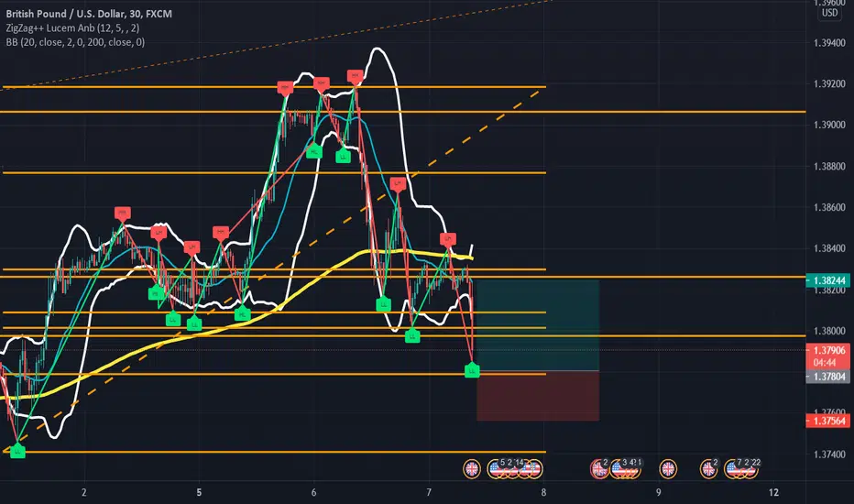Screen dimensions: 854x504
Task: Select the green profit zone of the long position
Action: (538, 325)
